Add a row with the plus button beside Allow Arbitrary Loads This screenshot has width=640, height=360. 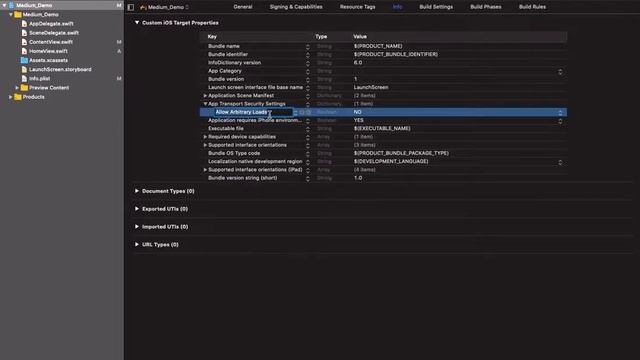point(302,112)
